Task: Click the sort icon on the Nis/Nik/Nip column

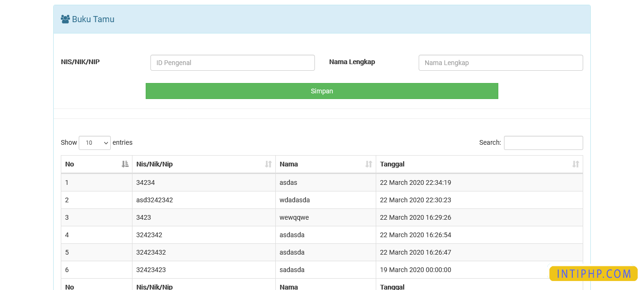Action: [x=269, y=164]
